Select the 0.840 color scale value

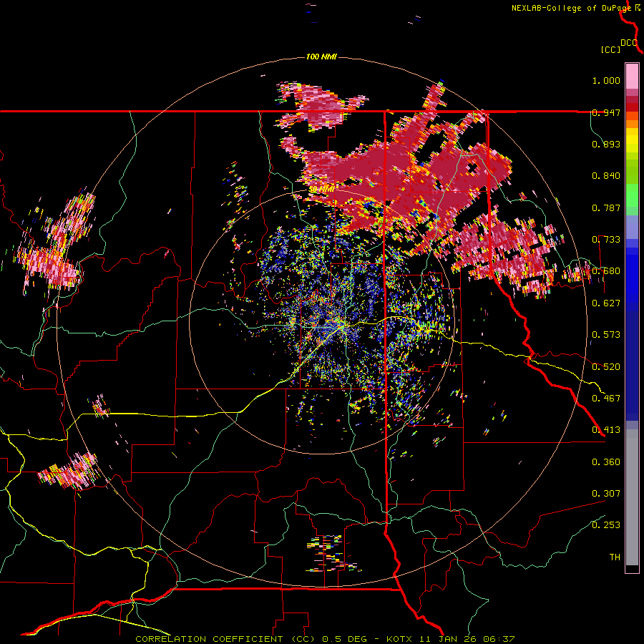(606, 176)
